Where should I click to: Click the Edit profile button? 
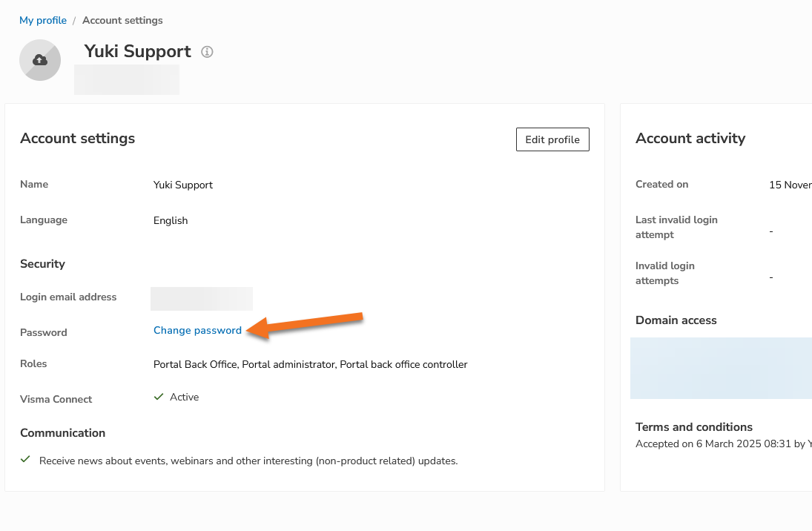(552, 139)
